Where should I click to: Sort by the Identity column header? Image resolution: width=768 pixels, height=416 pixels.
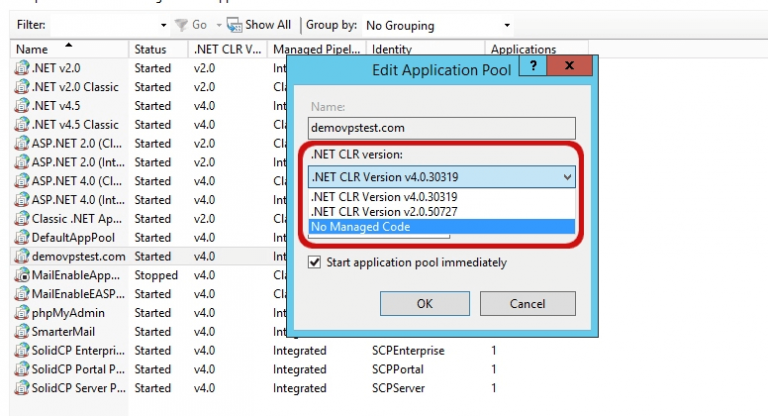click(x=426, y=49)
